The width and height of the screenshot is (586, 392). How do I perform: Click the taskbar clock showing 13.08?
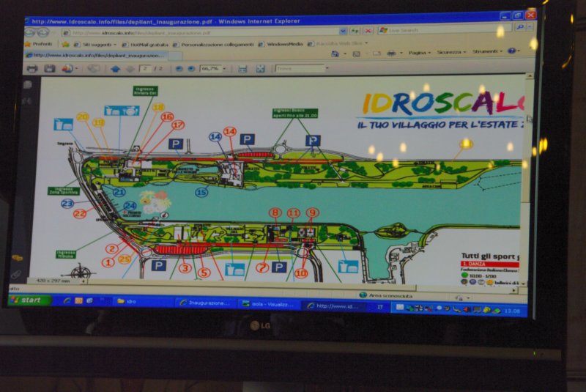pos(511,311)
